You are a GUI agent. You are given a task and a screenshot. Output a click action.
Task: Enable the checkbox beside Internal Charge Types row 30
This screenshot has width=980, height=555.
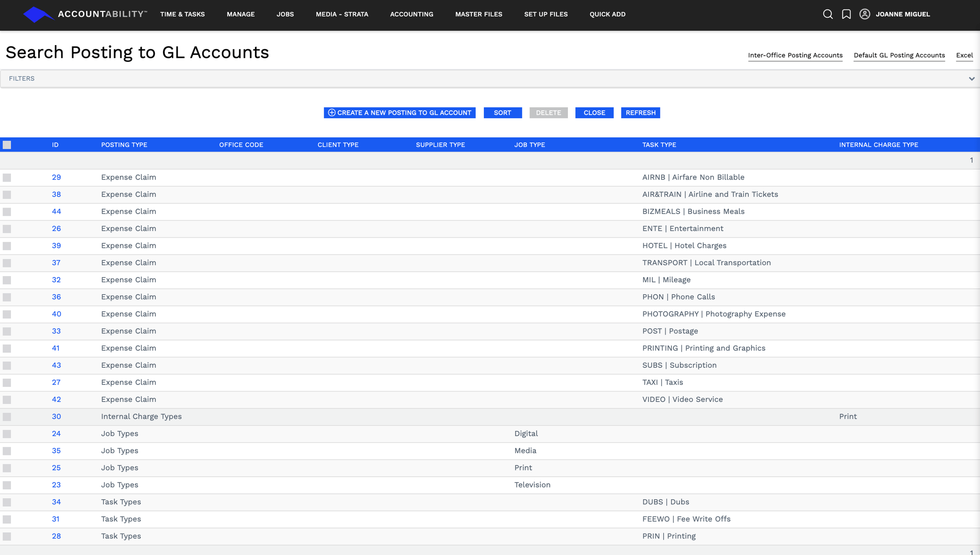(7, 416)
